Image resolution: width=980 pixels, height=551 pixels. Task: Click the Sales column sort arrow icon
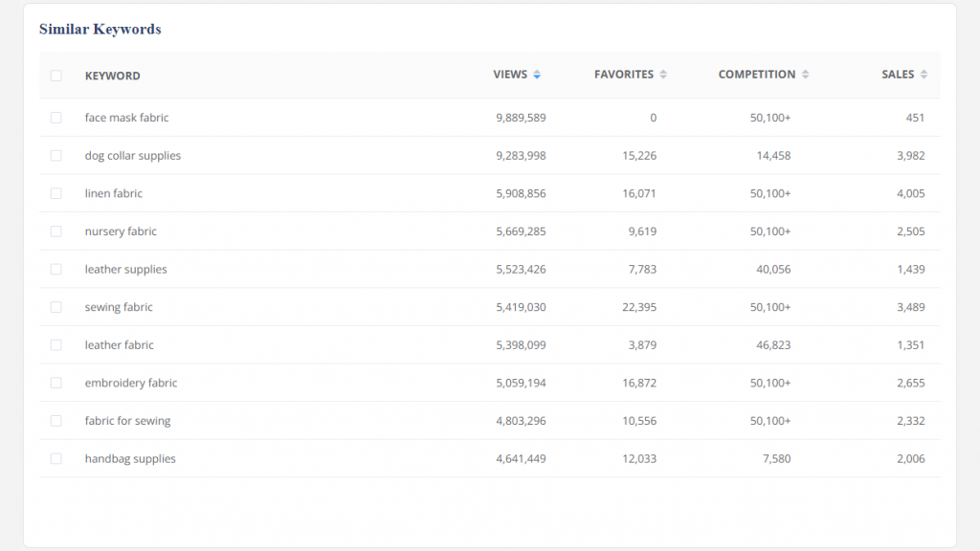(924, 75)
